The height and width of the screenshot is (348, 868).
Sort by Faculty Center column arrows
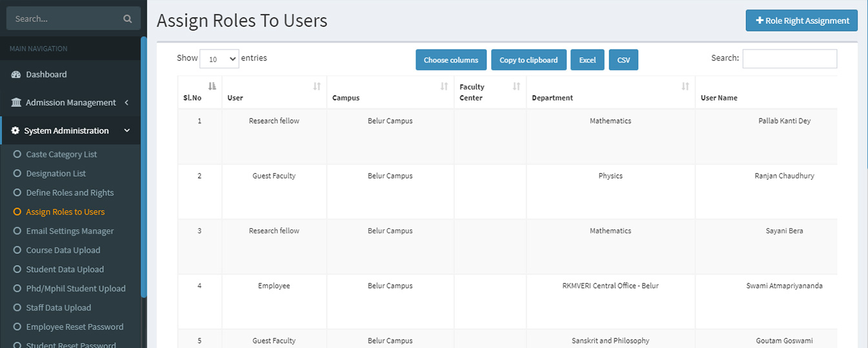(x=516, y=86)
